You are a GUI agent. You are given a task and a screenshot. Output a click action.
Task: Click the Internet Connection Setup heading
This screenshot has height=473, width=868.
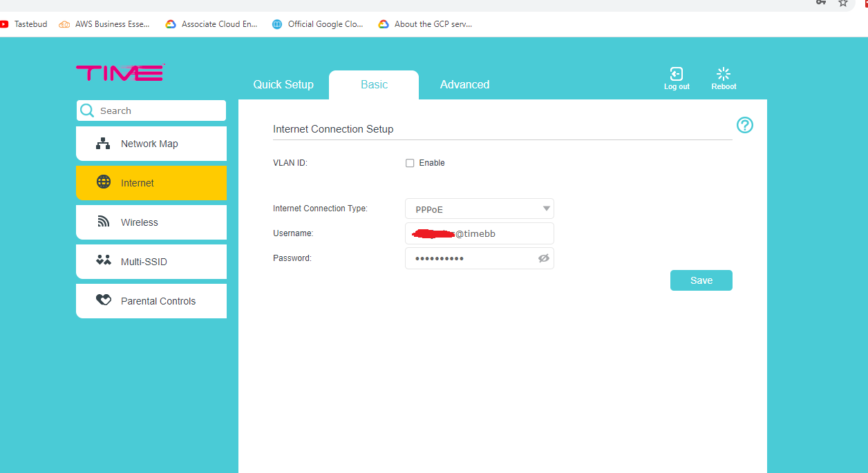pyautogui.click(x=333, y=129)
